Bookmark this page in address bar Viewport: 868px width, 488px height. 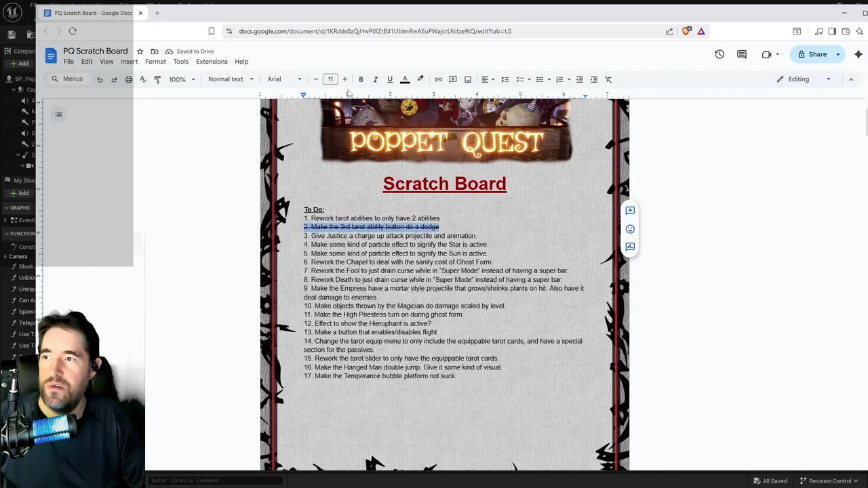click(x=212, y=31)
